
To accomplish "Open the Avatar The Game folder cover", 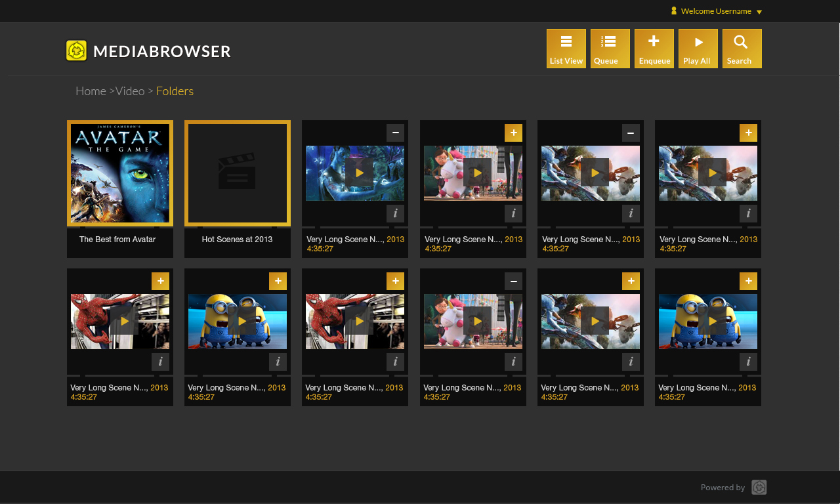I will pos(120,173).
